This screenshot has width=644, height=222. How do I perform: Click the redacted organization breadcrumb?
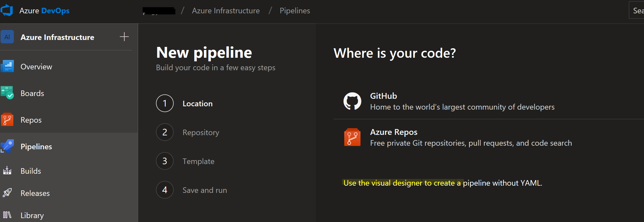tap(159, 11)
